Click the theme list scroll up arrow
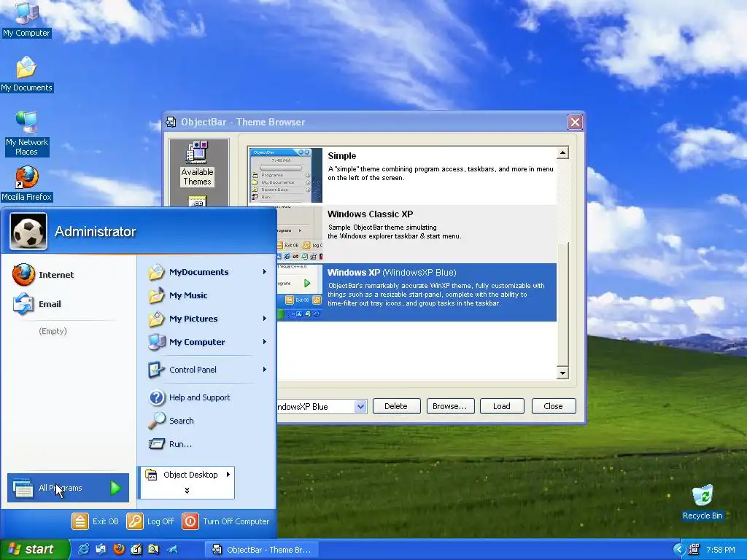Screen dimensions: 747x560 [x=562, y=153]
